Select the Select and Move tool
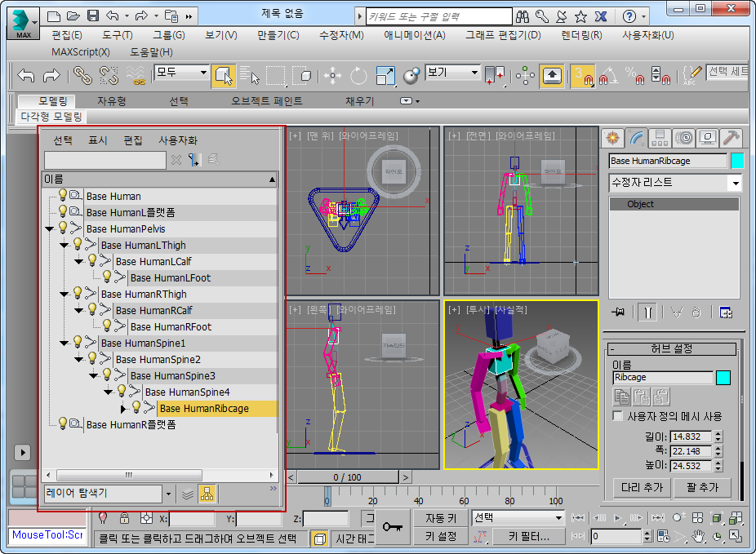Screen dimensions: 756x554 point(332,76)
